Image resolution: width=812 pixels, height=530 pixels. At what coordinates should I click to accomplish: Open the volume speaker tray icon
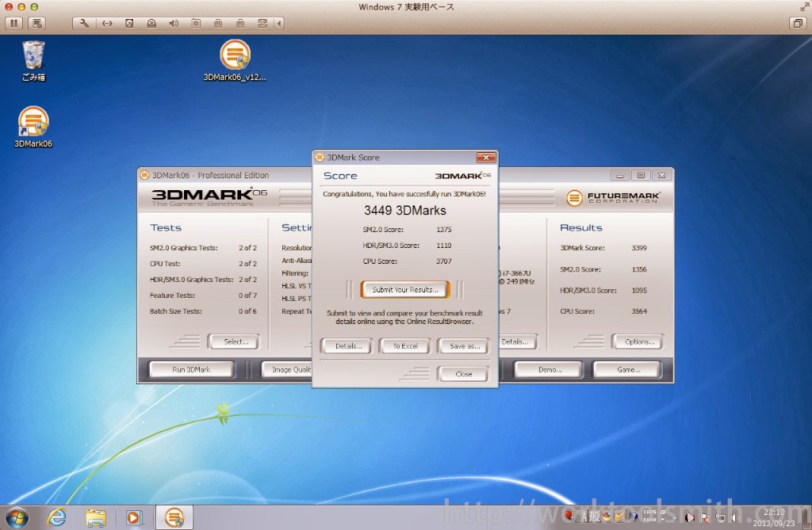pyautogui.click(x=735, y=517)
